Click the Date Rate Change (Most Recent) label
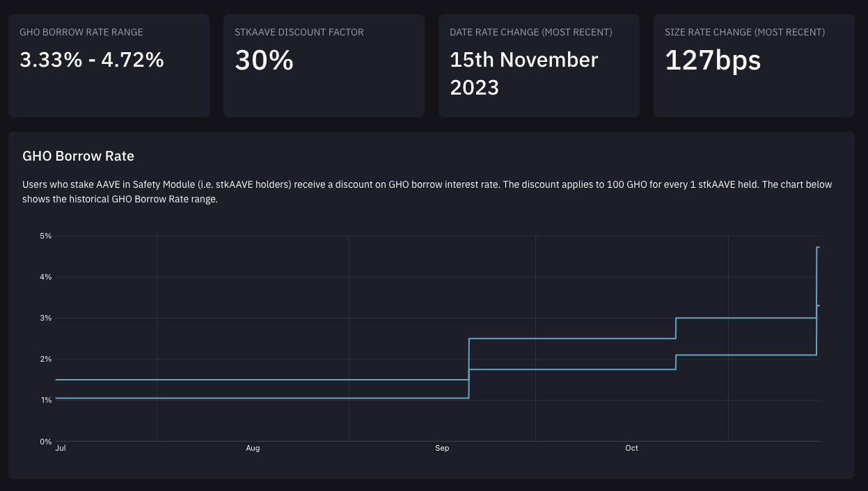The height and width of the screenshot is (491, 868). click(x=531, y=32)
